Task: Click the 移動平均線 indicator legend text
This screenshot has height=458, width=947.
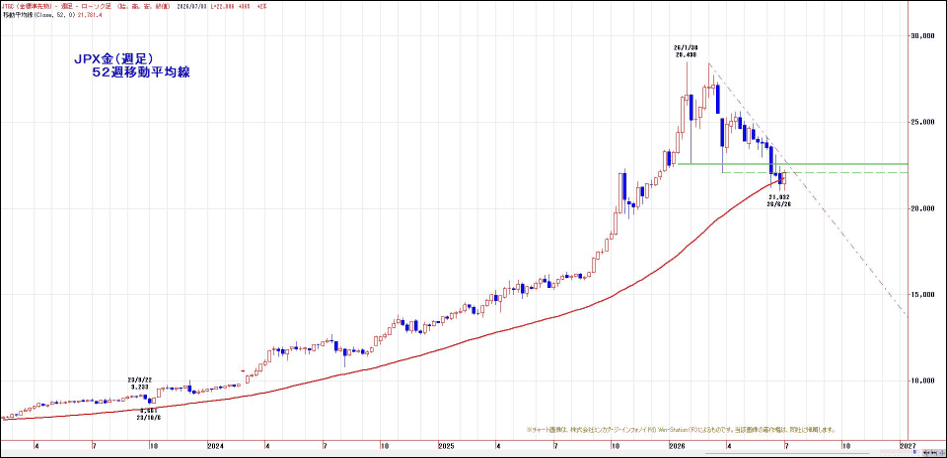Action: tap(16, 13)
